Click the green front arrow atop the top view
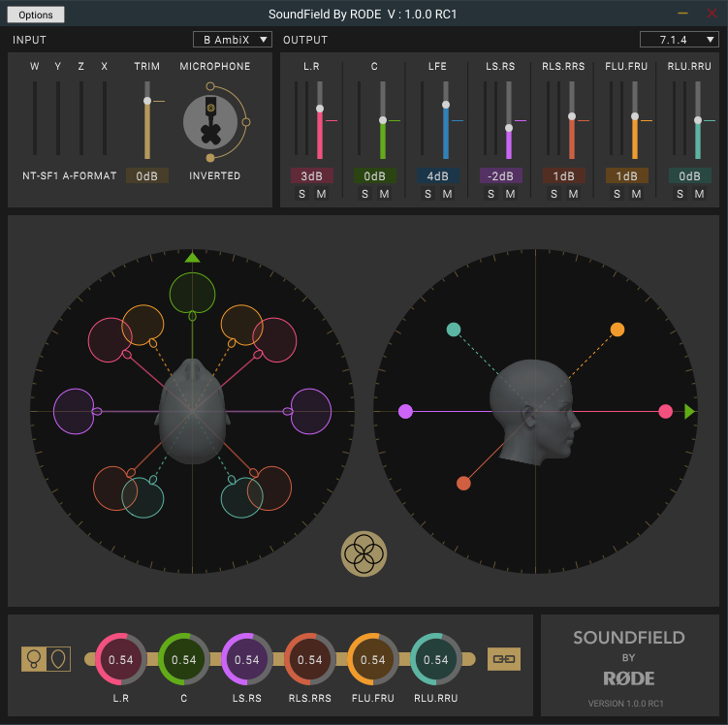The height and width of the screenshot is (725, 728). coord(192,257)
